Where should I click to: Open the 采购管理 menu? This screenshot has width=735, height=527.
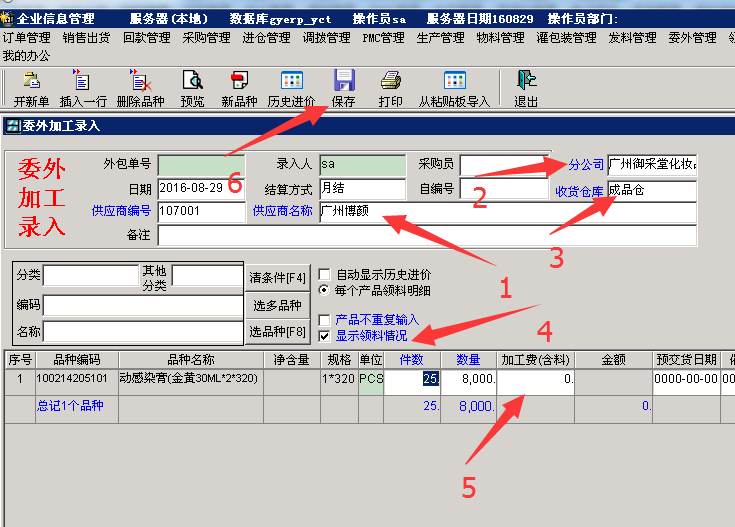[x=206, y=38]
